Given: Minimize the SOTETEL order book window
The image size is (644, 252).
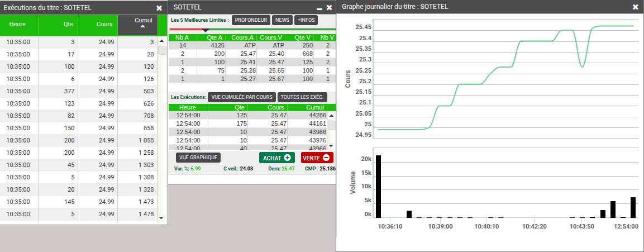Looking at the screenshot, I should click(x=319, y=8).
